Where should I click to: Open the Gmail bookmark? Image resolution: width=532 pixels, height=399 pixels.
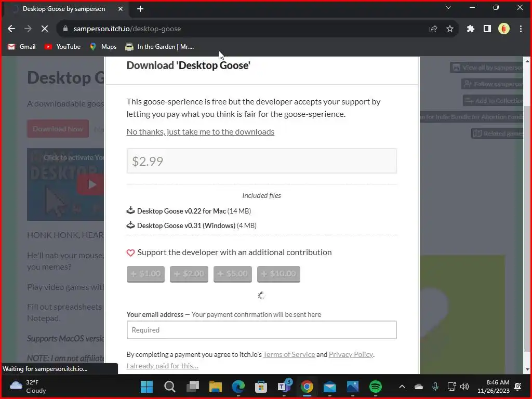[22, 47]
